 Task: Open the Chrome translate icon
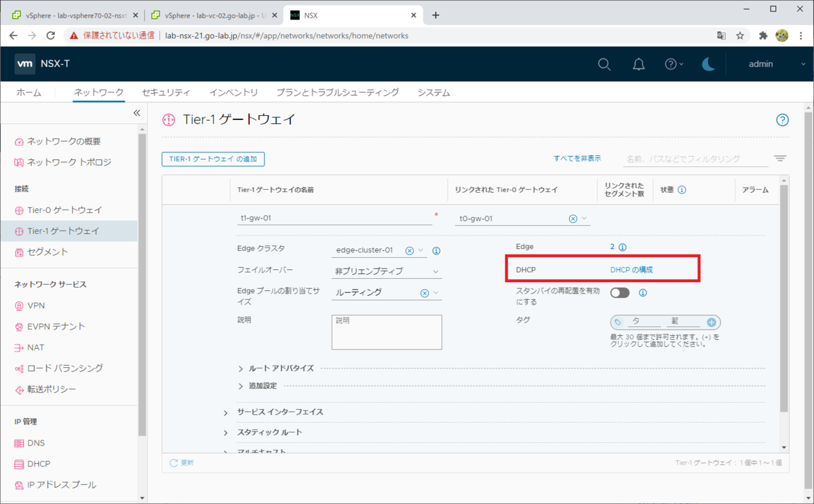(x=720, y=35)
